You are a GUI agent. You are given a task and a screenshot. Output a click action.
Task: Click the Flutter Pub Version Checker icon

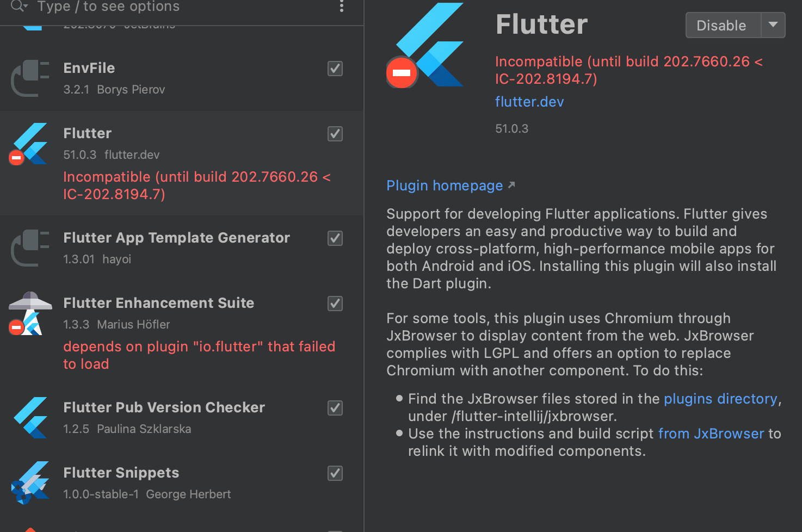[x=29, y=417]
